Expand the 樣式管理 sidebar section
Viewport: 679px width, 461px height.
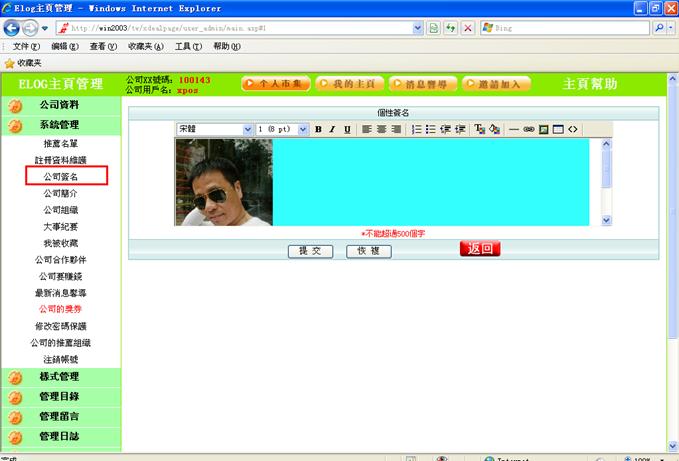point(59,377)
